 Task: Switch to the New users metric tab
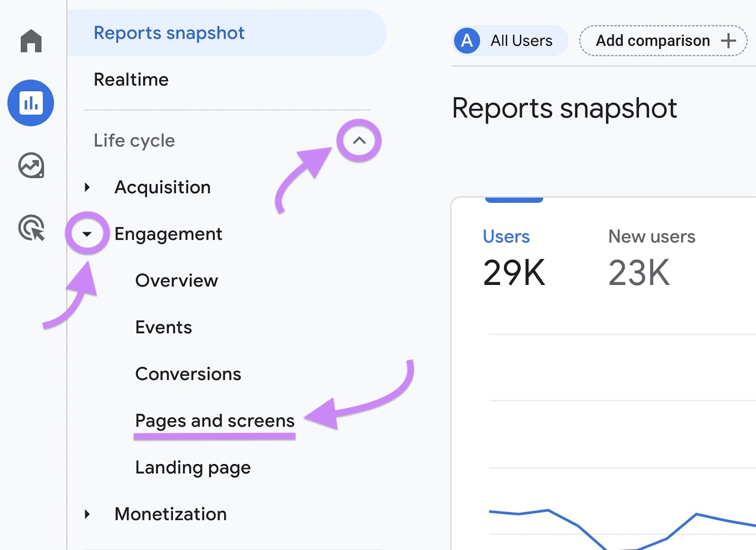click(652, 237)
